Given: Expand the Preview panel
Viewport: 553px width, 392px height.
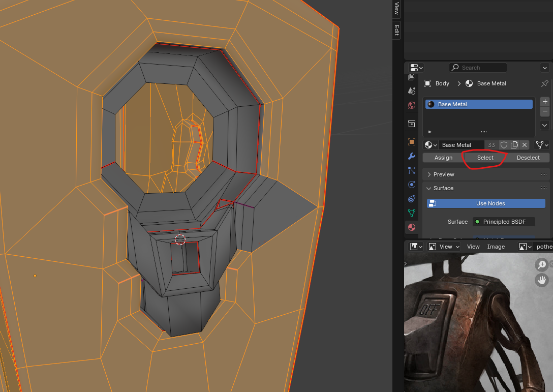Looking at the screenshot, I should (444, 174).
